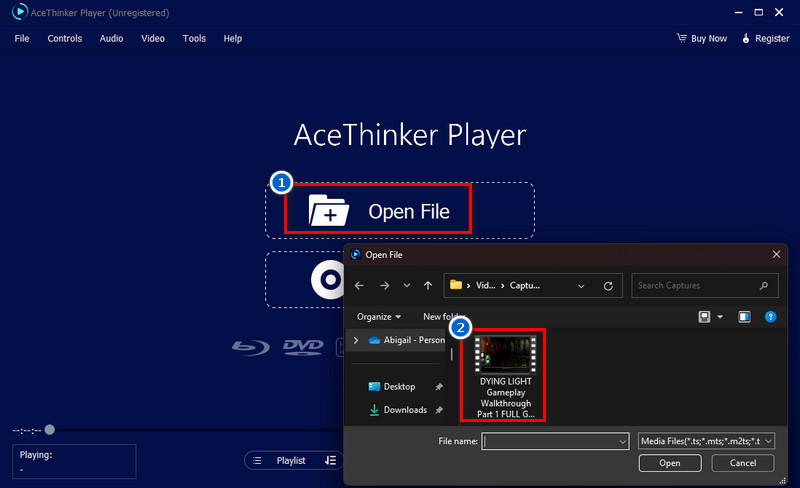The image size is (800, 488).
Task: Click the Register flame icon
Action: click(x=745, y=38)
